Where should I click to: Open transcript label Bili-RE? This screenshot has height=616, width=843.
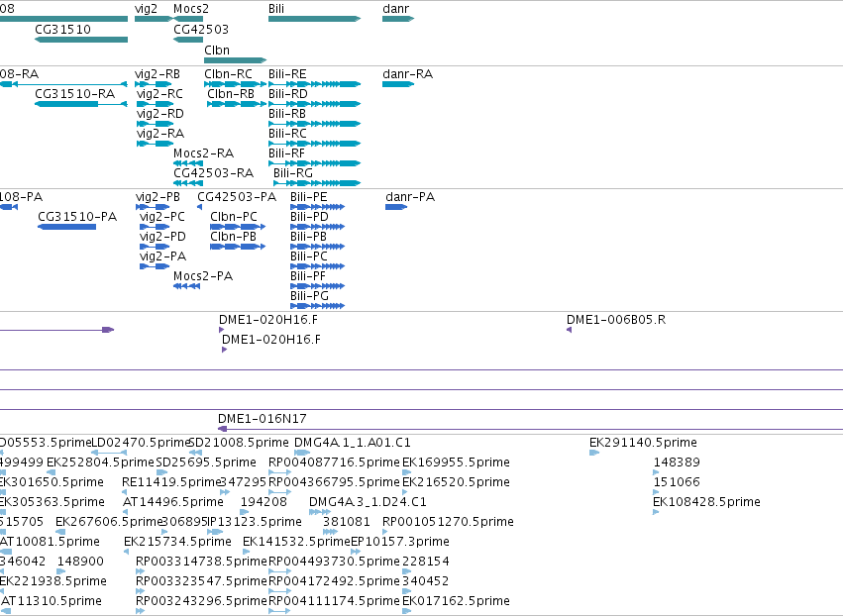pos(287,74)
